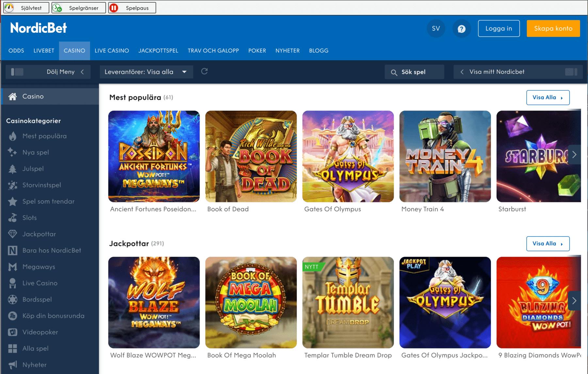The height and width of the screenshot is (374, 588).
Task: Select Alla spel text in the sidebar
Action: (35, 348)
